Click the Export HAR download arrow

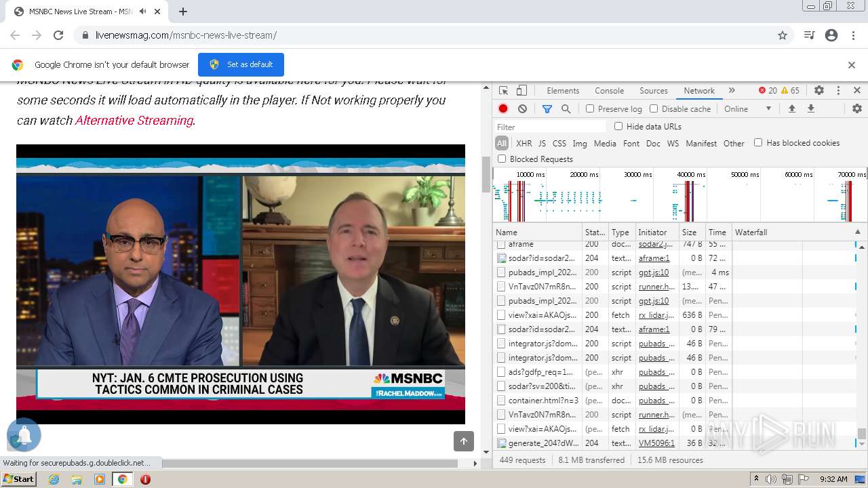(810, 108)
